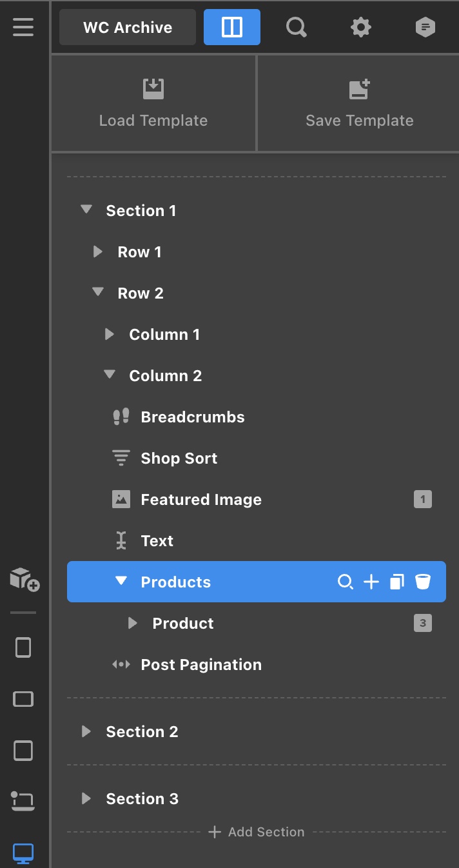Add child element with Products plus icon

tap(371, 582)
